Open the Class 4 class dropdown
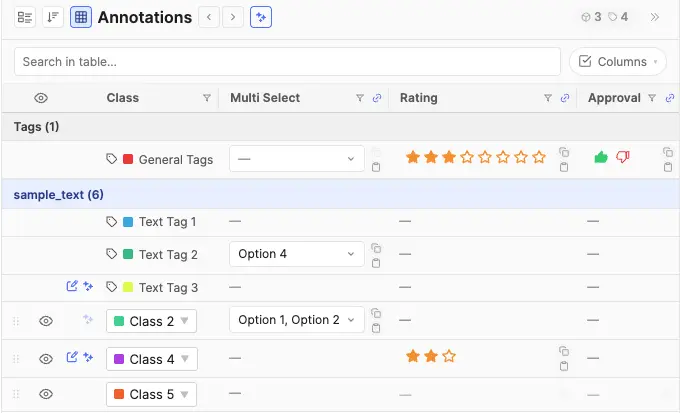Screen dimensions: 680x413 click(x=152, y=359)
